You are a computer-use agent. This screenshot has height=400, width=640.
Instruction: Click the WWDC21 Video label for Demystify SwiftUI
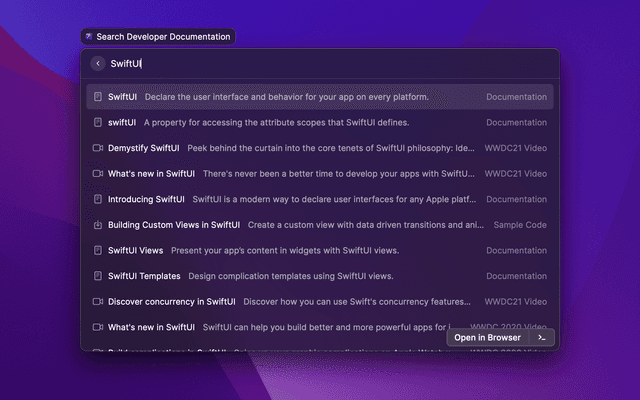(x=516, y=148)
